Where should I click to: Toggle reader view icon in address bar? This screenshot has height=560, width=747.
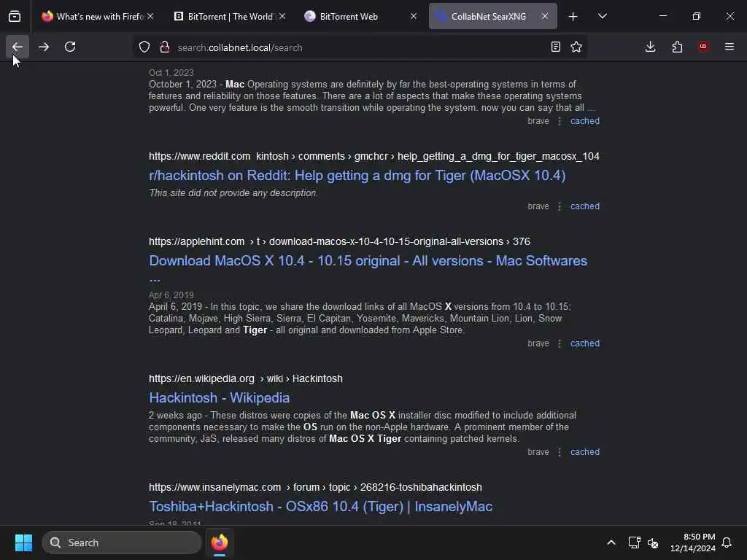pos(555,47)
